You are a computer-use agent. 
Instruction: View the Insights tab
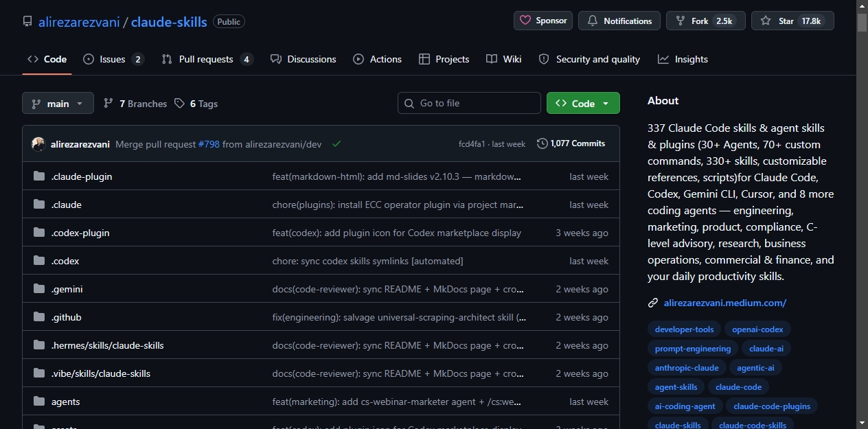pyautogui.click(x=683, y=59)
